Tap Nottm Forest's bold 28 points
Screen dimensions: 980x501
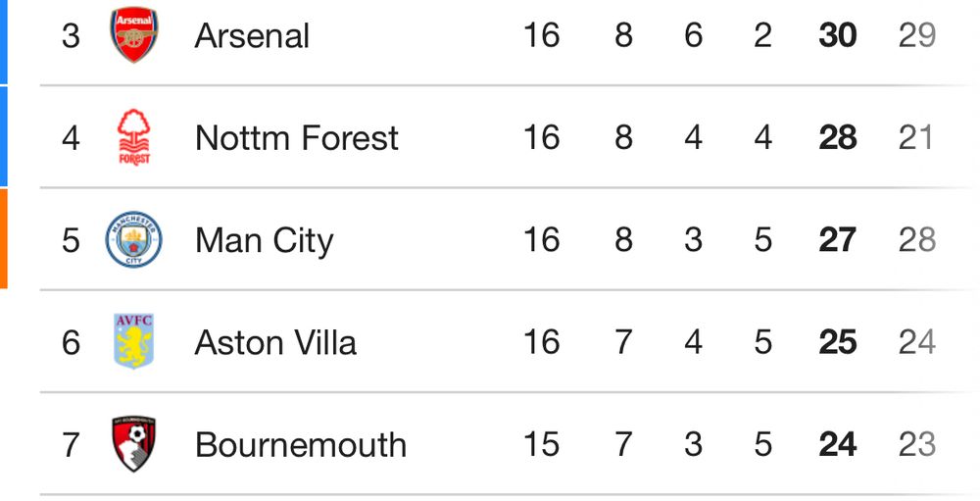click(x=838, y=138)
